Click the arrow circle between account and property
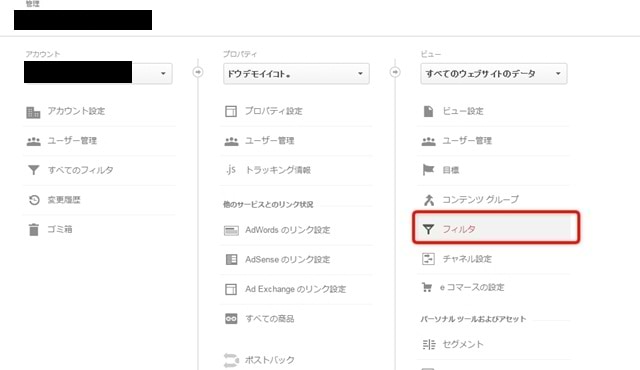 (x=198, y=72)
